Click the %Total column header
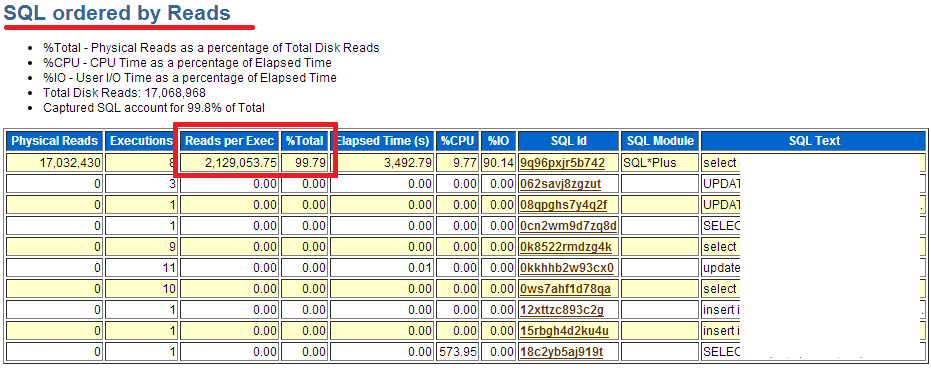Viewport: 931px width, 370px height. 305,141
